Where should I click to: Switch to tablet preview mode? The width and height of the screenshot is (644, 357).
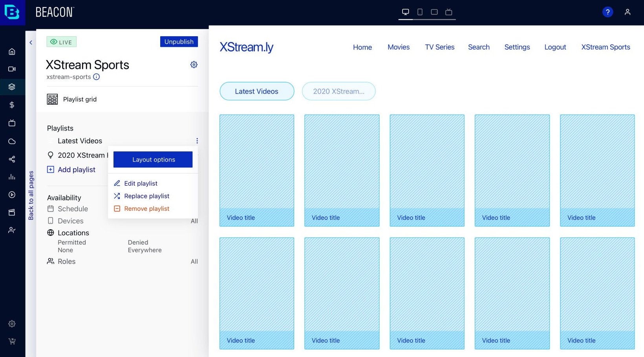[x=434, y=12]
